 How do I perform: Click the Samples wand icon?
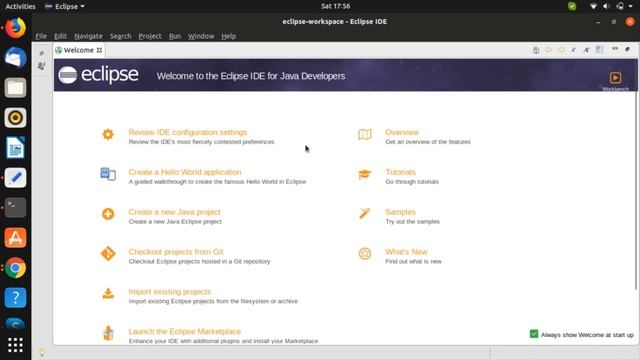pyautogui.click(x=364, y=213)
